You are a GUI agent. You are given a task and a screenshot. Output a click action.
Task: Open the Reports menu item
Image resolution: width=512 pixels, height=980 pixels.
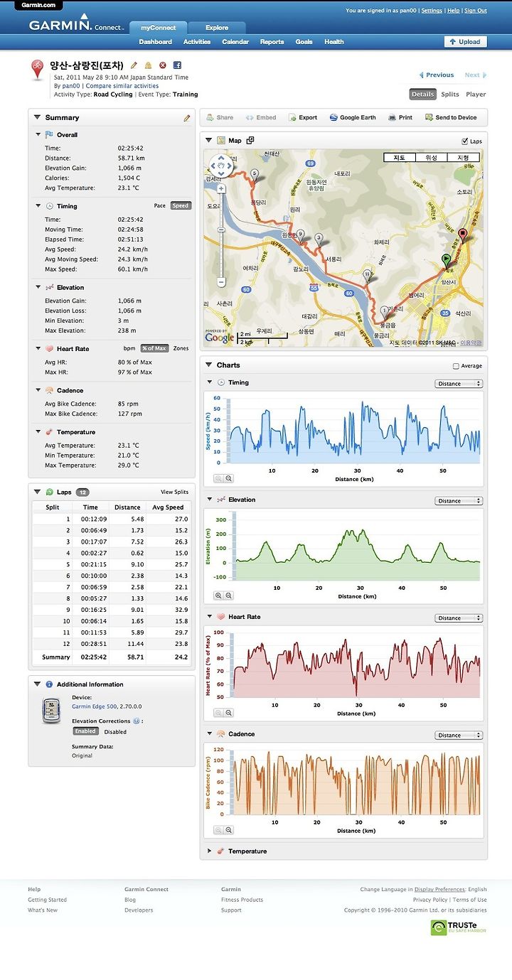272,42
